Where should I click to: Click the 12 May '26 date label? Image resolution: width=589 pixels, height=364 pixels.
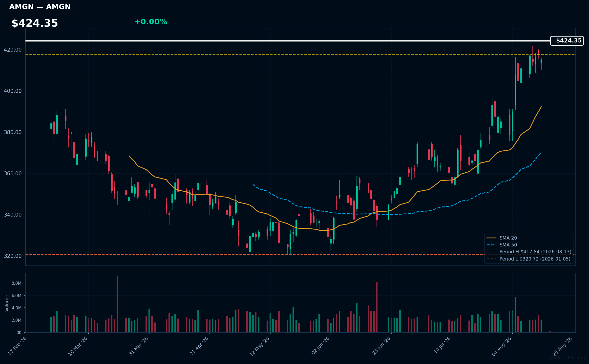coord(259,346)
